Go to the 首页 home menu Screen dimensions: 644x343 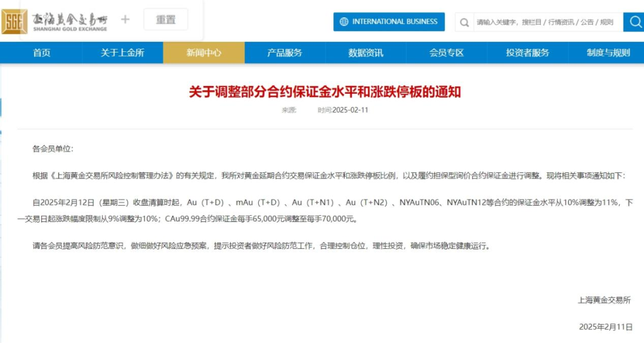tap(42, 52)
